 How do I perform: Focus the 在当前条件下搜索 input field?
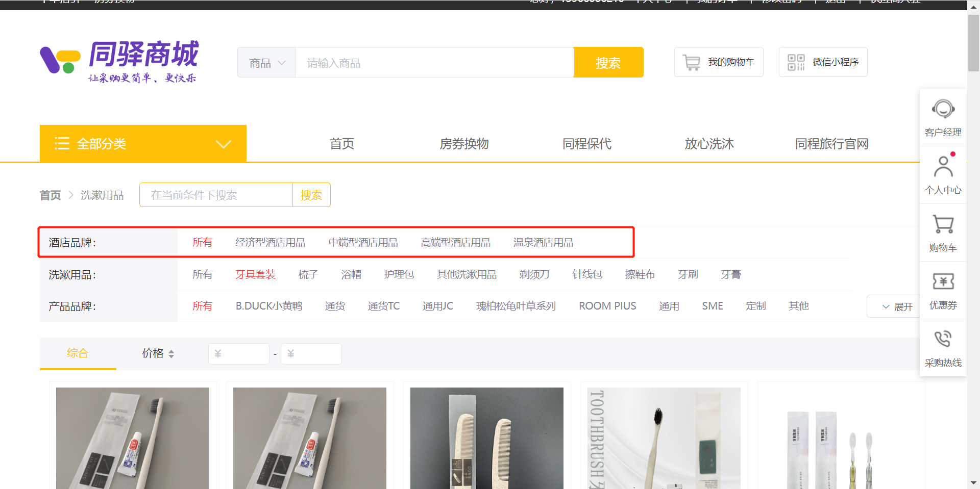coord(216,195)
